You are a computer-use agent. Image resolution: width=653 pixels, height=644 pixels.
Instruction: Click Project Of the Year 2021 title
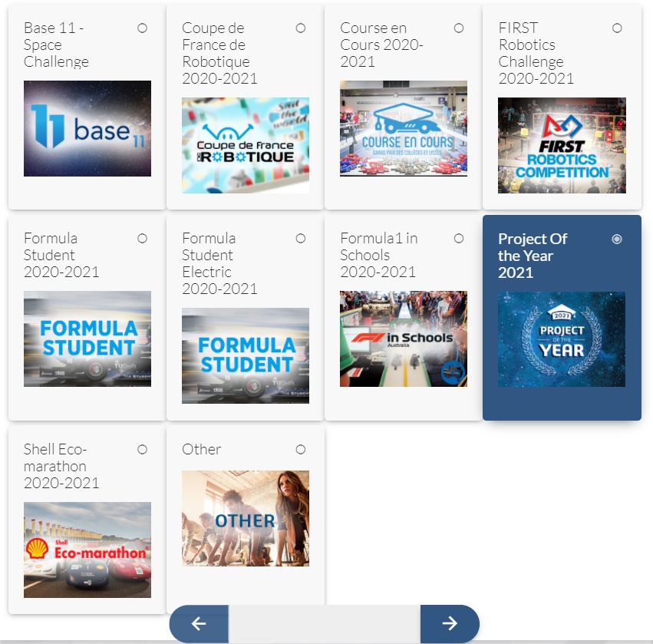click(533, 256)
